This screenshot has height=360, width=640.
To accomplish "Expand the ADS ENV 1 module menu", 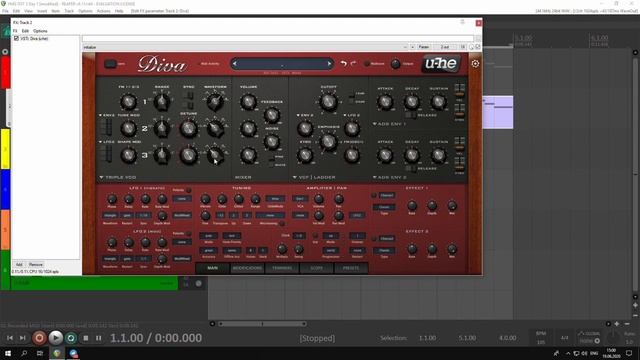I will point(389,124).
